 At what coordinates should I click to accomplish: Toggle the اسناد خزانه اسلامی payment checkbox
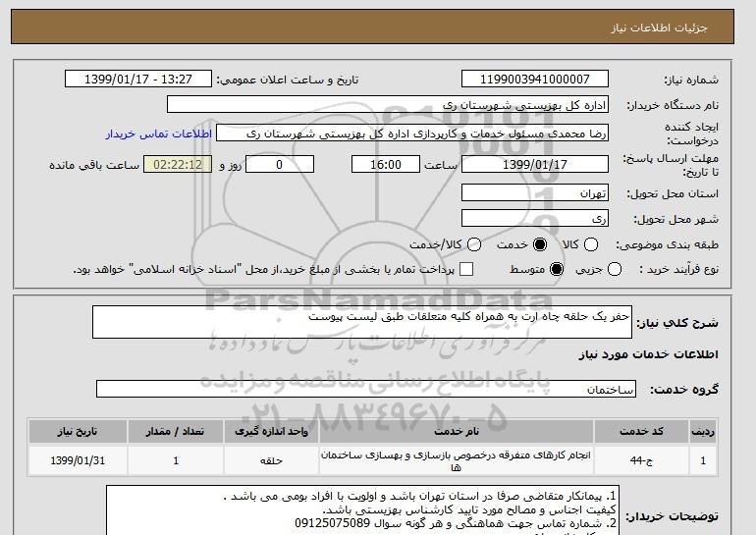(466, 269)
